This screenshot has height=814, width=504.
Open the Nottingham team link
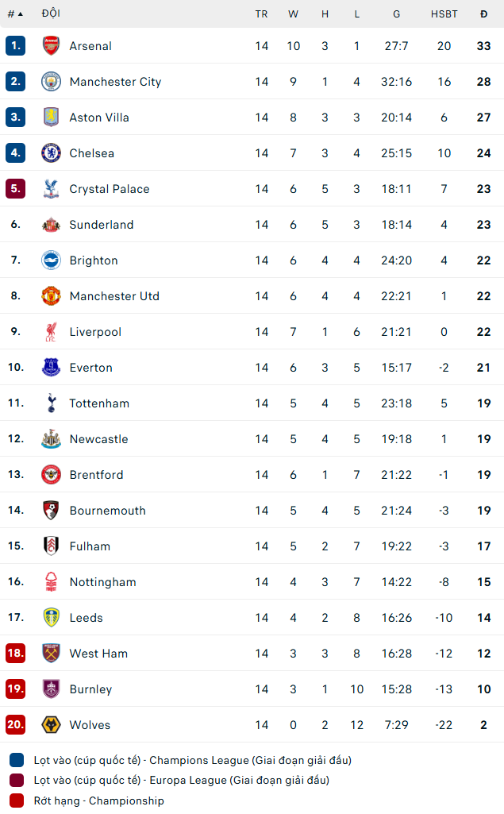click(x=102, y=582)
